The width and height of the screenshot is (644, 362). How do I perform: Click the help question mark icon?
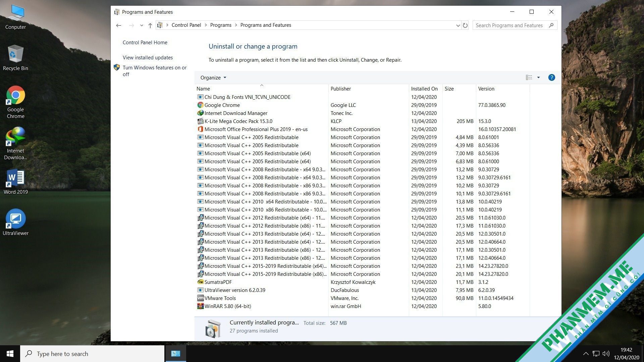(x=551, y=77)
